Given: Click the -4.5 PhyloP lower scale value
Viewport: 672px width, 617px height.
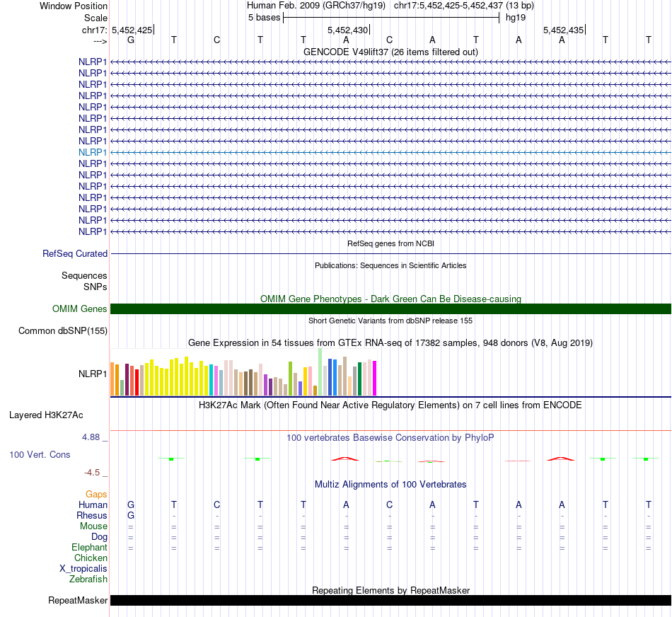Looking at the screenshot, I should click(x=92, y=473).
